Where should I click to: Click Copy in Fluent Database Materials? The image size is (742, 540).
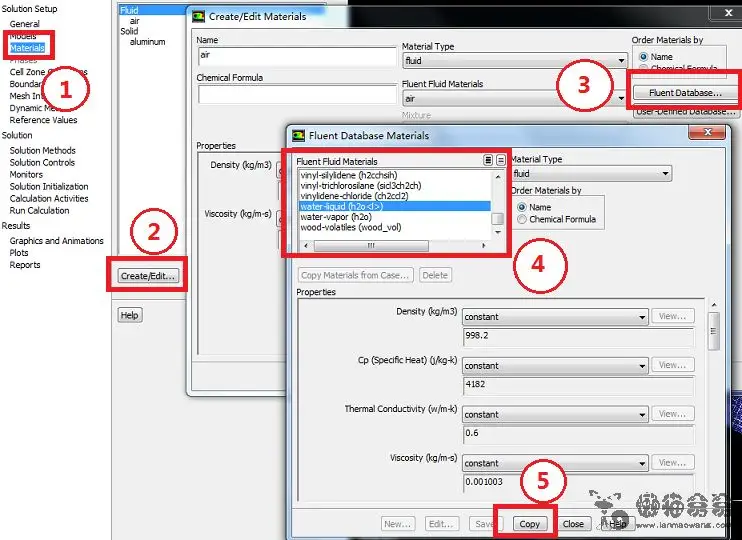[x=530, y=524]
